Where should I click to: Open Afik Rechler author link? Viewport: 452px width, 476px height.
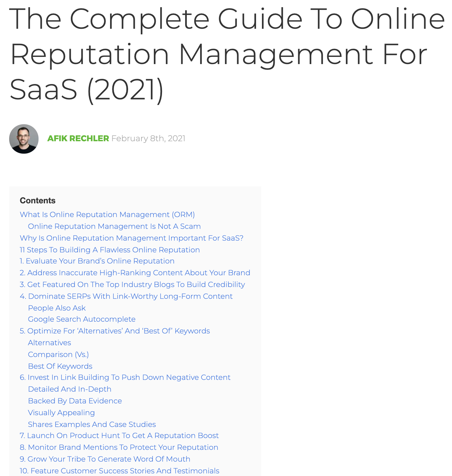click(x=78, y=139)
